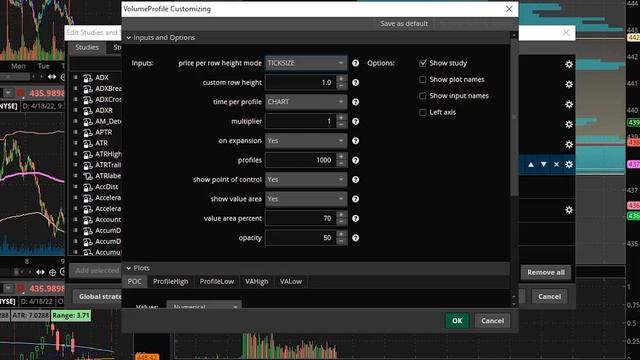Click Save as default
The image size is (640, 360).
tap(404, 24)
